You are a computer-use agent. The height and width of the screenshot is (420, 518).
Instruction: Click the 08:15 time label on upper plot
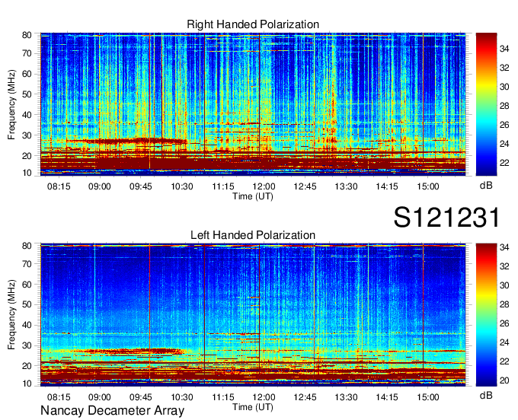click(x=59, y=186)
